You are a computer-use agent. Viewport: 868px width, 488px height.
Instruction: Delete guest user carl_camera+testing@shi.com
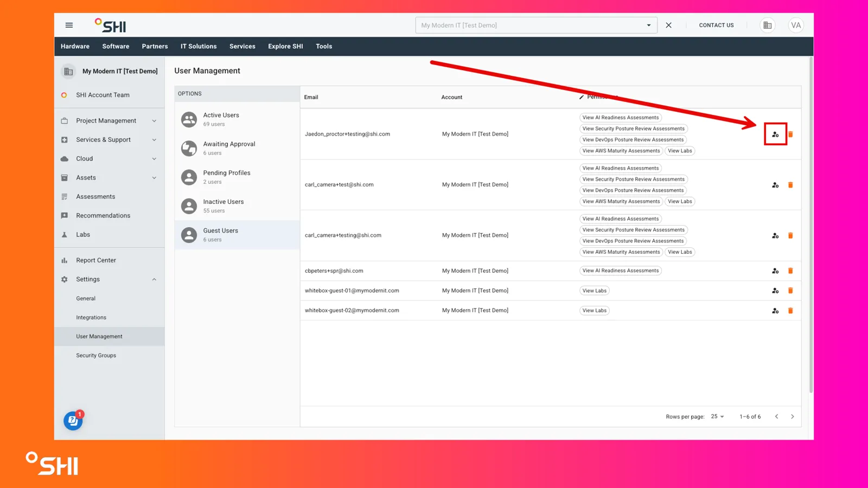(x=790, y=235)
